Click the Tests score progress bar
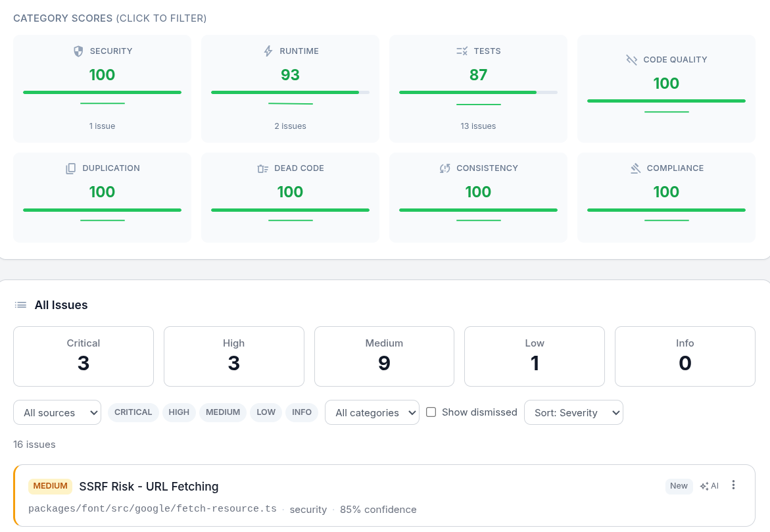 478,93
